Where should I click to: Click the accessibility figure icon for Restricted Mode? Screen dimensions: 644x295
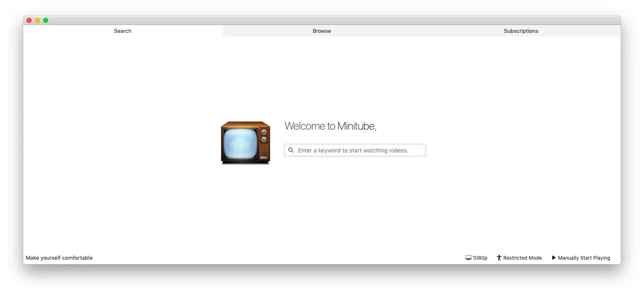click(499, 258)
